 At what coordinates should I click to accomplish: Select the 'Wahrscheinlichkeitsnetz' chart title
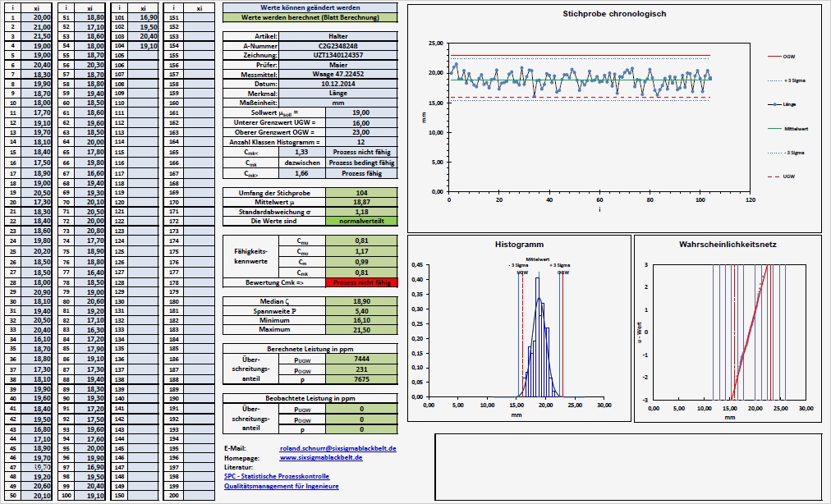(x=728, y=245)
